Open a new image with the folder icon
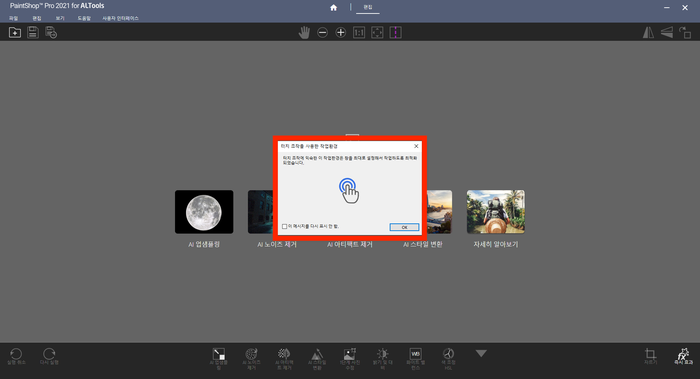700x379 pixels. [15, 33]
